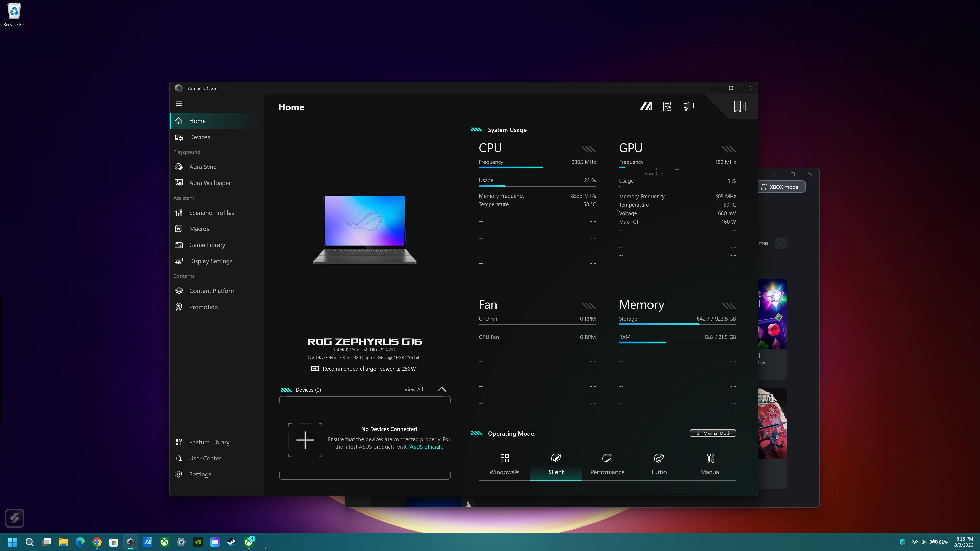Open Wi-Fi network tray icon
Viewport: 980px width, 551px height.
coord(914,542)
